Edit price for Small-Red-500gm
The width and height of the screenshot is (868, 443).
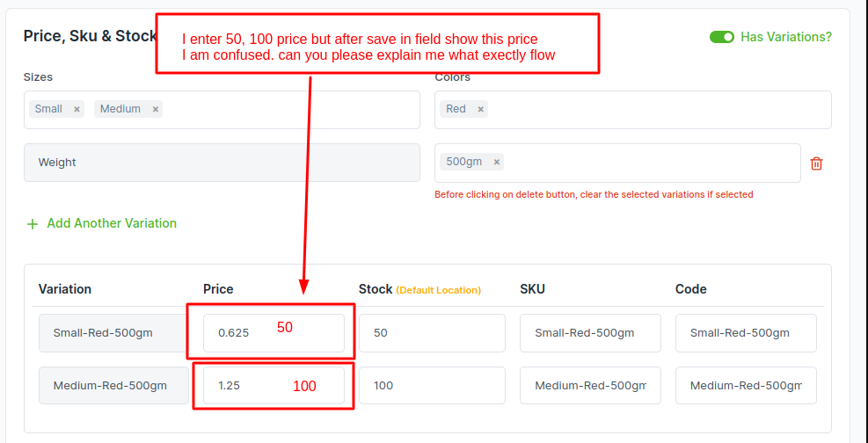pyautogui.click(x=274, y=333)
